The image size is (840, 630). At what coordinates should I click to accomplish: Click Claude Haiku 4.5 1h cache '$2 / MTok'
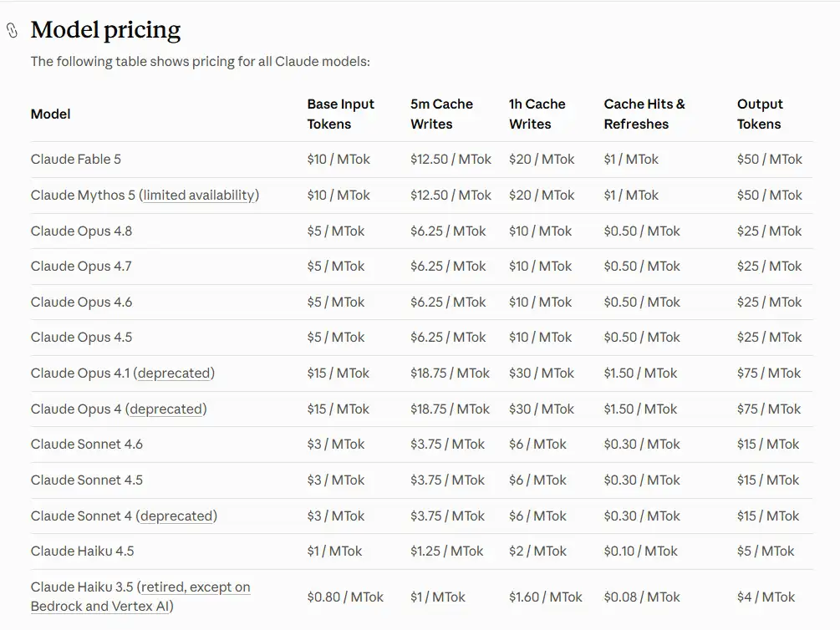pos(537,551)
